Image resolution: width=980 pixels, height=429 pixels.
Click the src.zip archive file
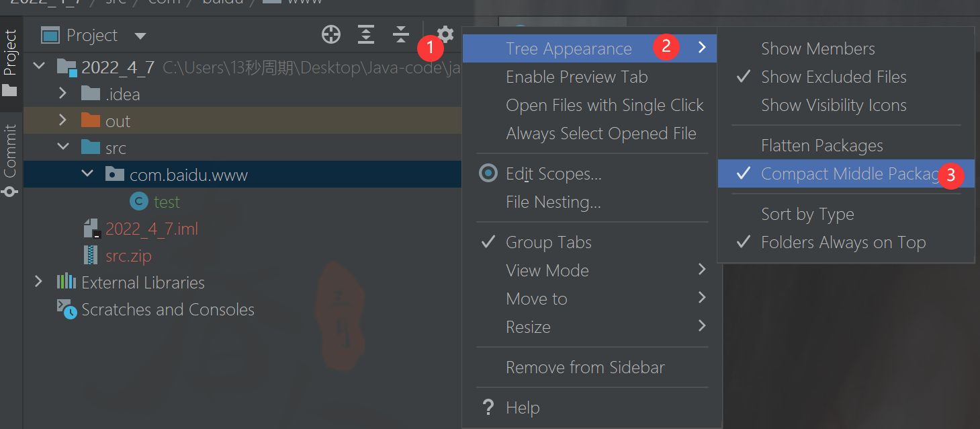[128, 256]
